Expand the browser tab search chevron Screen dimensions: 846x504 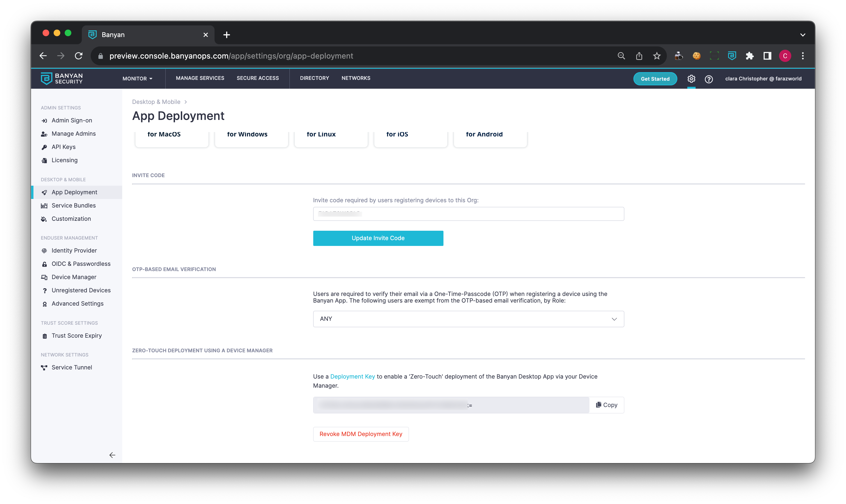803,35
